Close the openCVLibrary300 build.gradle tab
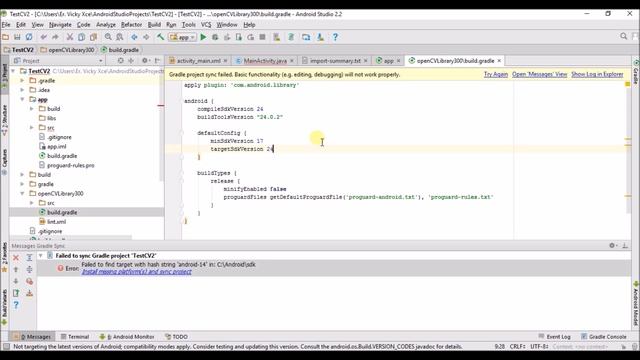The height and width of the screenshot is (360, 640). pos(499,61)
